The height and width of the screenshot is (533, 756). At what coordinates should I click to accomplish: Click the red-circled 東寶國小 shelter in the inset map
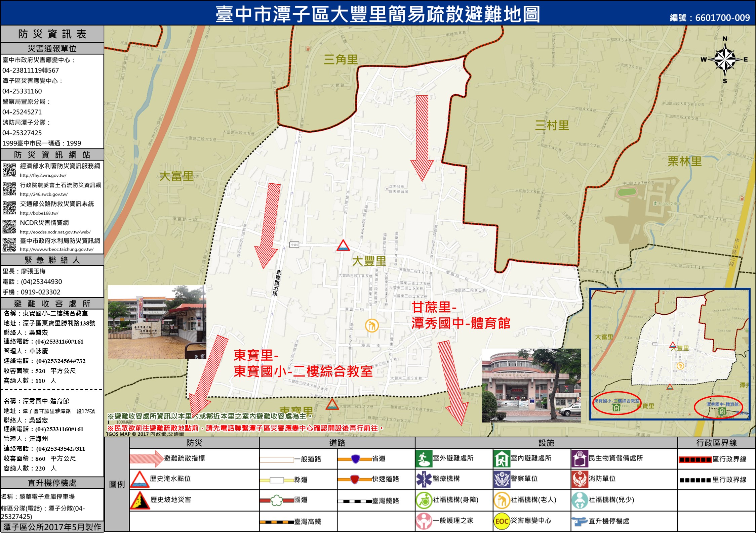(x=616, y=407)
